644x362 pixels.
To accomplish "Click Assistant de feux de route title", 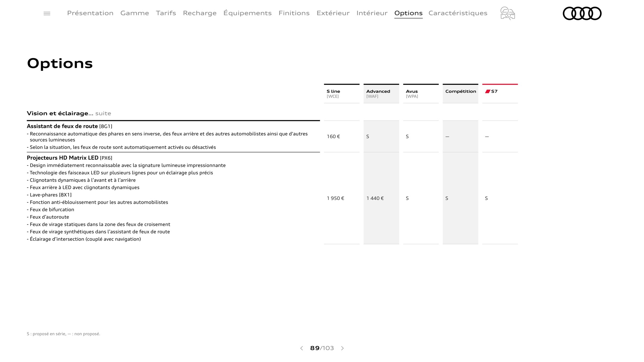I will (69, 126).
